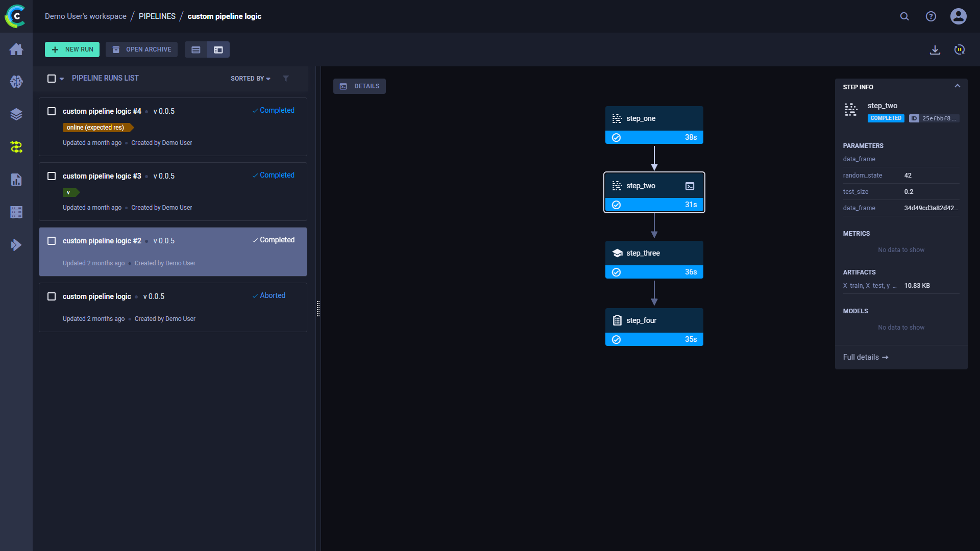Start a NEW RUN

(x=71, y=49)
